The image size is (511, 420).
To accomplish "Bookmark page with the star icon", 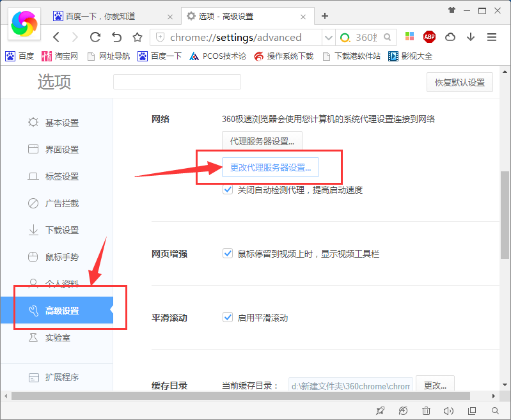I will coord(138,38).
